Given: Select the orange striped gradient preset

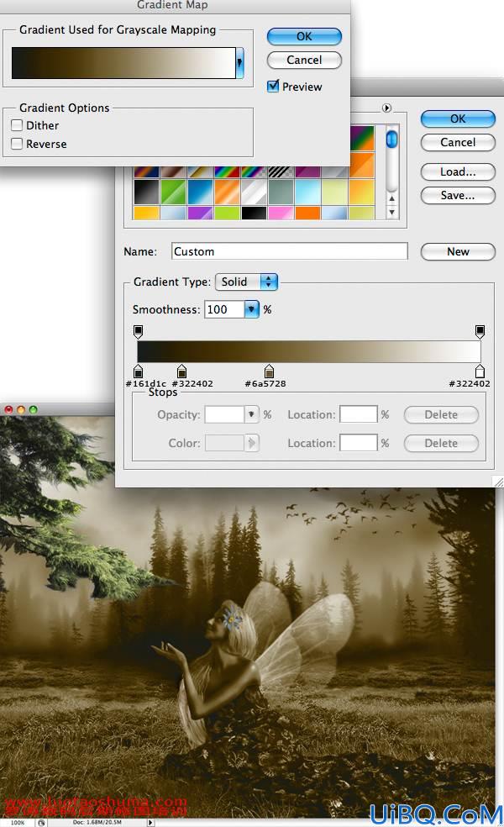Looking at the screenshot, I should coord(228,192).
